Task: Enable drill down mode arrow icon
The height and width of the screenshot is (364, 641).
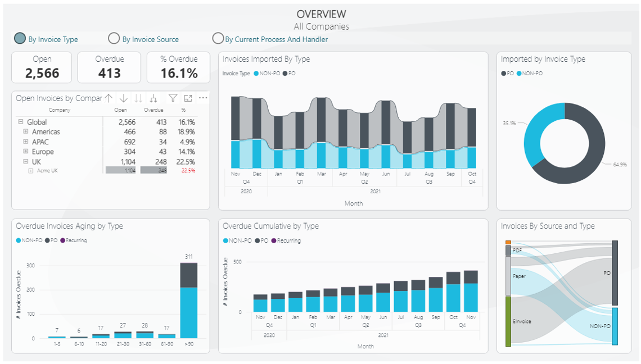Action: 124,98
